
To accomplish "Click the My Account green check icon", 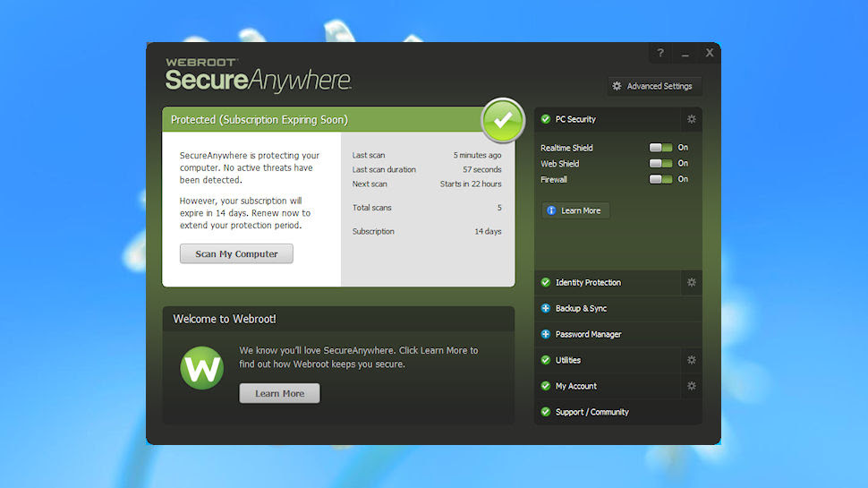I will point(545,386).
